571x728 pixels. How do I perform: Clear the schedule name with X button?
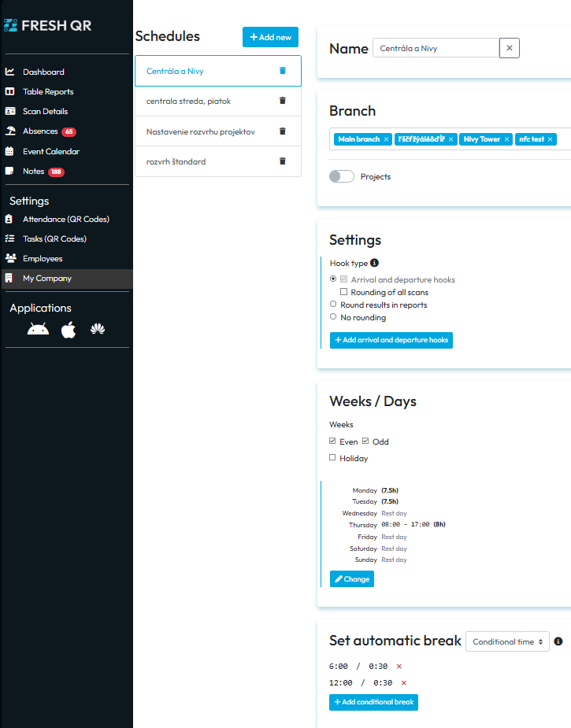(x=510, y=48)
